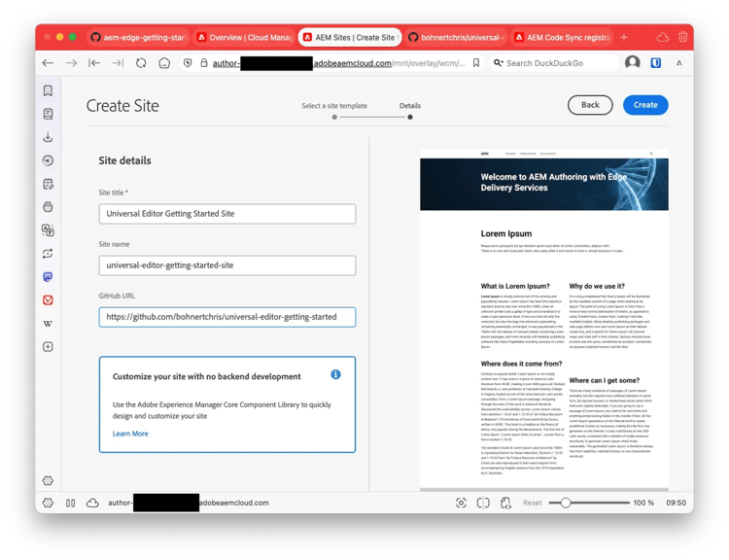This screenshot has width=729, height=560.
Task: Focus the GitHub URL input field
Action: coord(227,317)
